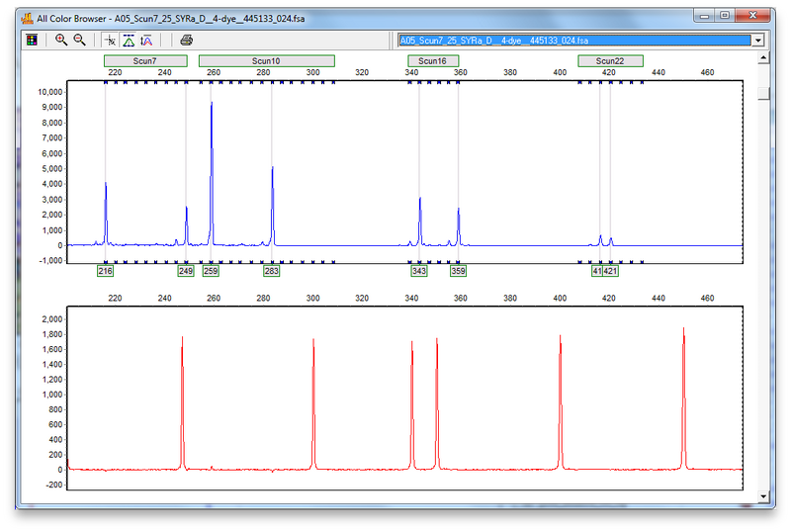791x532 pixels.
Task: Select allele label 216
Action: [x=105, y=271]
